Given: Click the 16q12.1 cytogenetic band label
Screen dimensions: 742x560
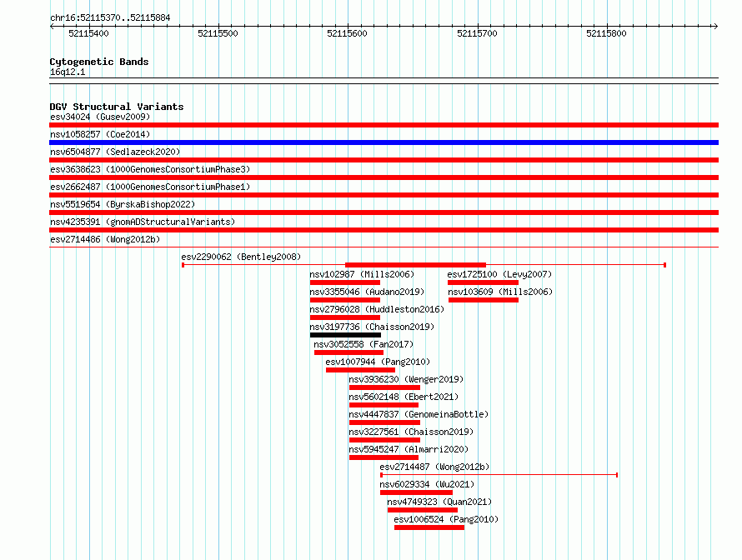Looking at the screenshot, I should 68,72.
